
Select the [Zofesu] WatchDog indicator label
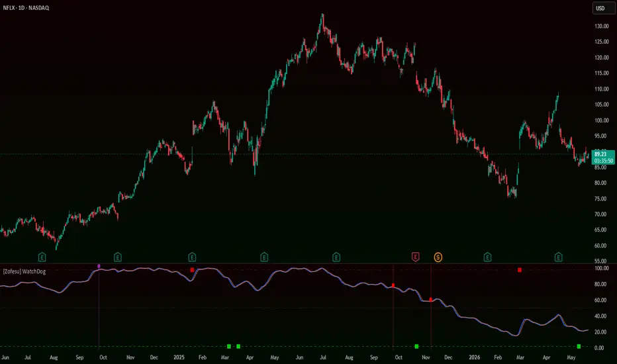click(x=24, y=271)
